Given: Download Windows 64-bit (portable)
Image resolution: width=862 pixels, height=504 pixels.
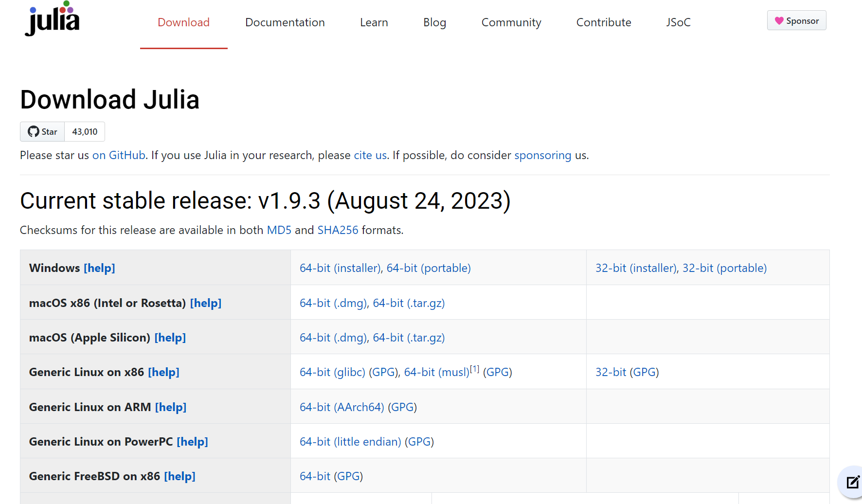Looking at the screenshot, I should (429, 268).
